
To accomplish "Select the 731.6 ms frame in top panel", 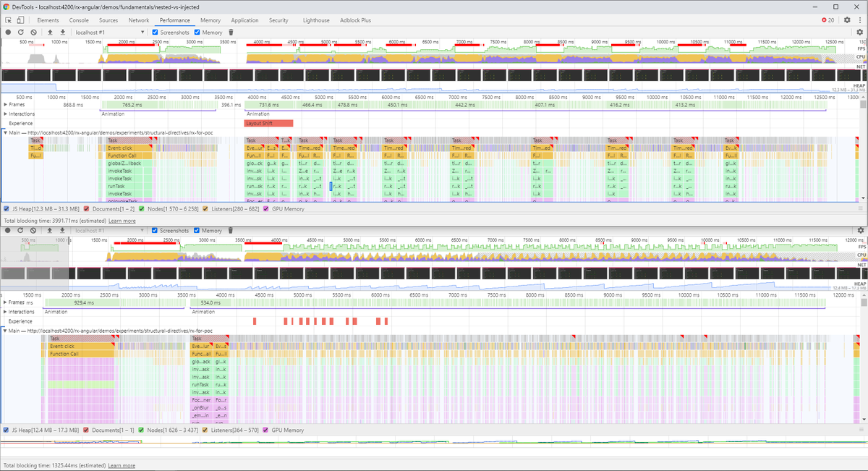I will click(269, 105).
